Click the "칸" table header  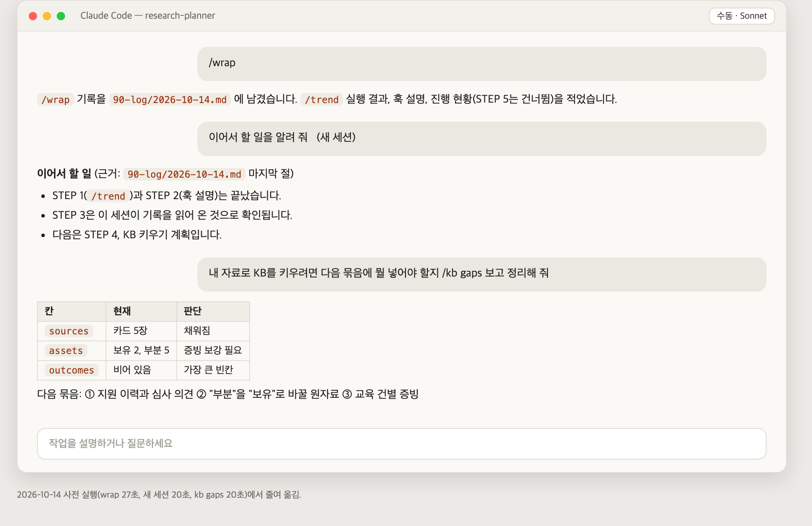(72, 311)
